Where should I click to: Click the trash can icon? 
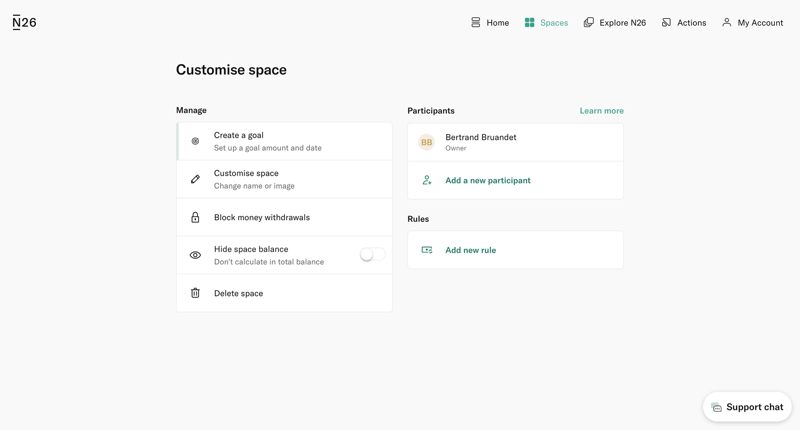195,293
